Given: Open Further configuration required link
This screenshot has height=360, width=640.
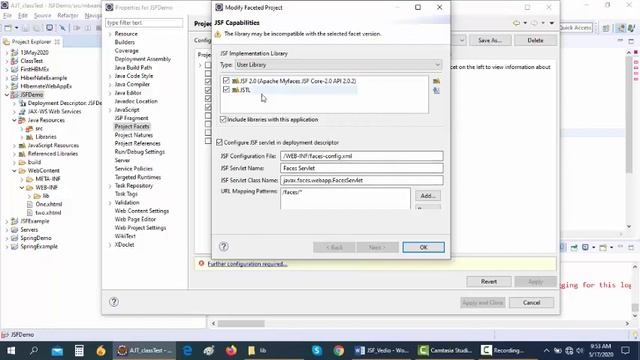Looking at the screenshot, I should (x=247, y=264).
